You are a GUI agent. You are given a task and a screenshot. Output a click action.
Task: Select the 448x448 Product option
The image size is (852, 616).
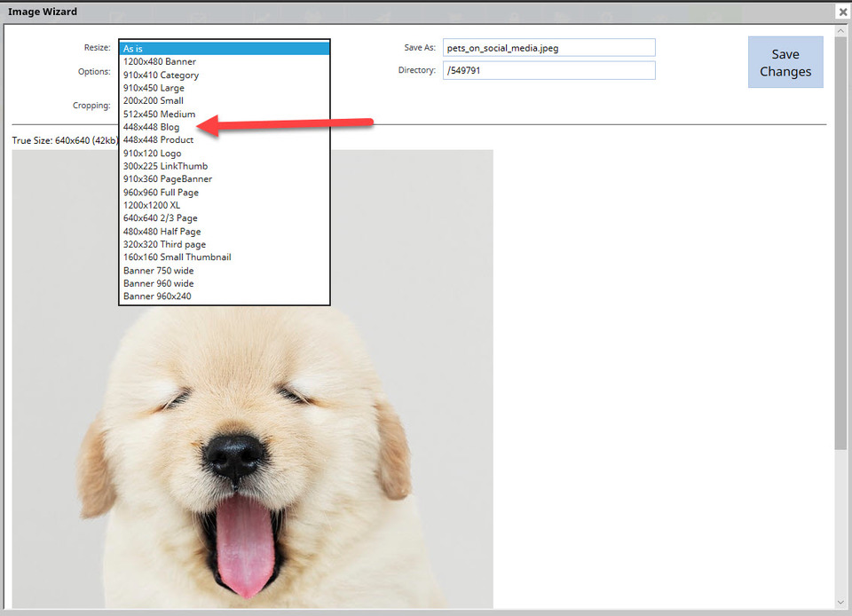(x=158, y=140)
